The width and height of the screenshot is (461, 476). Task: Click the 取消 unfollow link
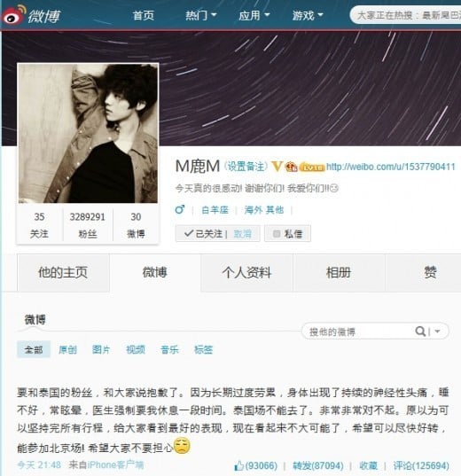[x=242, y=234]
